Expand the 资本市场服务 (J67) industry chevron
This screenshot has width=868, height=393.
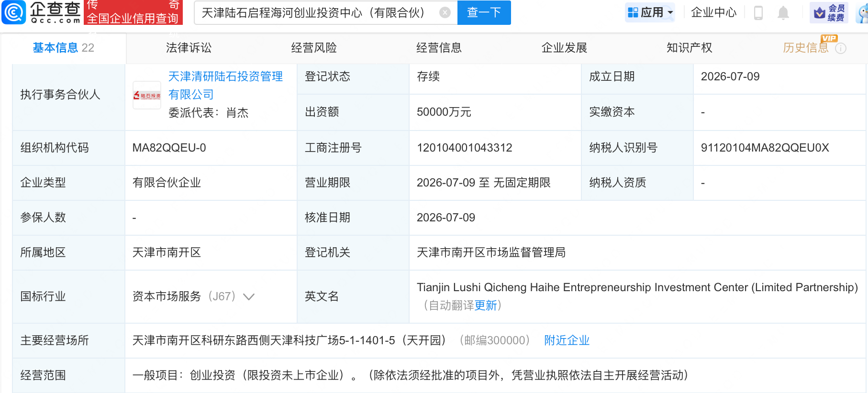point(249,297)
